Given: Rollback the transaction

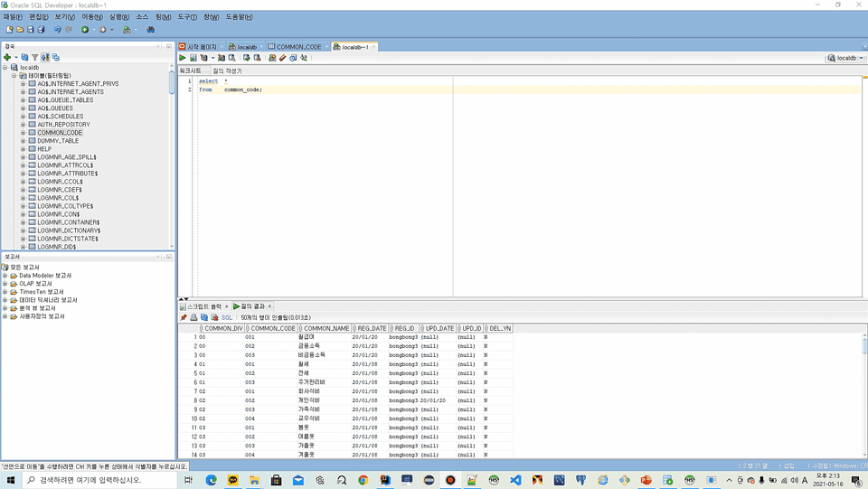Looking at the screenshot, I should coord(258,58).
